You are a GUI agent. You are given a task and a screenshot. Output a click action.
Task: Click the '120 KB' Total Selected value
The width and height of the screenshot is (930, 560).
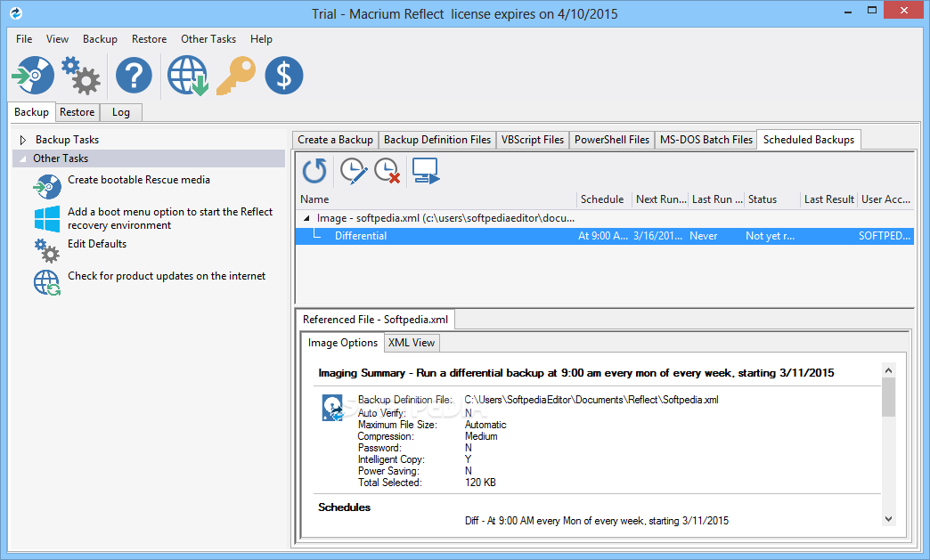coord(480,483)
